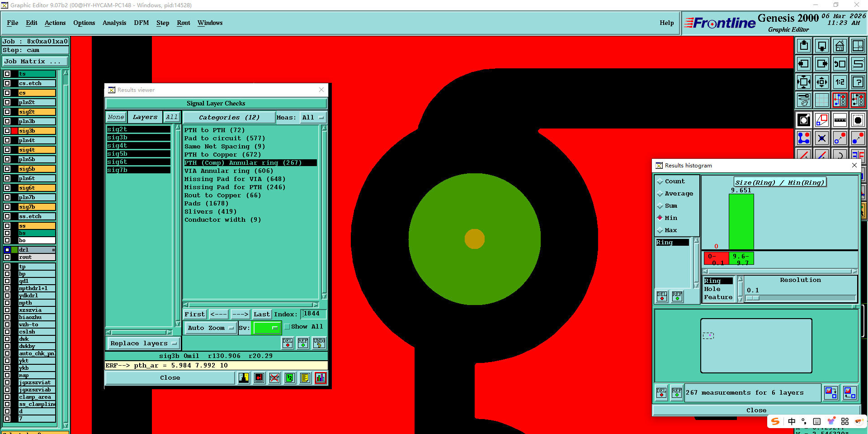Screen dimensions: 868x434
Task: Click the pan right arrow icon
Action: tap(822, 64)
